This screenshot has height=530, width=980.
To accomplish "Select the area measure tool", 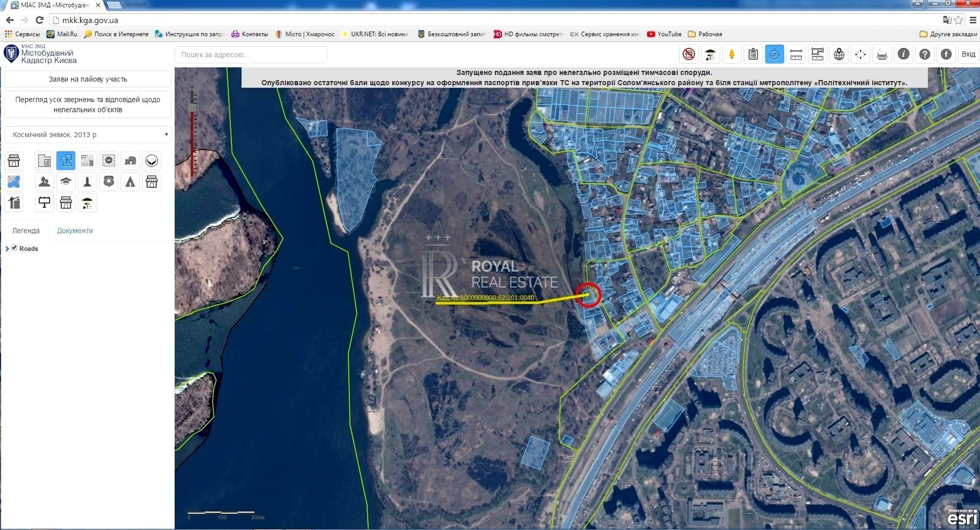I will (818, 54).
